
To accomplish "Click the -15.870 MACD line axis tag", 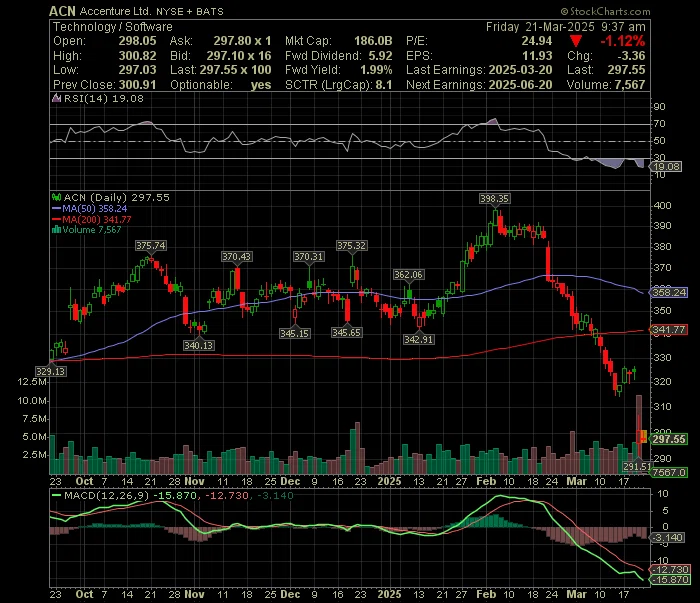I will click(x=670, y=580).
